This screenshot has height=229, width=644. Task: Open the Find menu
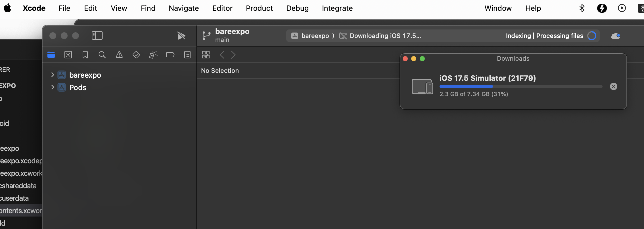(148, 8)
